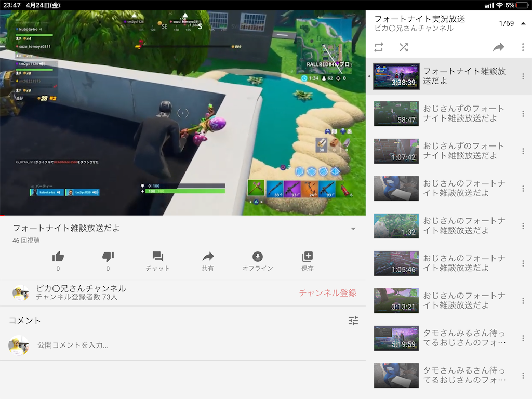Image resolution: width=532 pixels, height=399 pixels.
Task: Open options for 58:47 playlist video
Action: click(523, 114)
